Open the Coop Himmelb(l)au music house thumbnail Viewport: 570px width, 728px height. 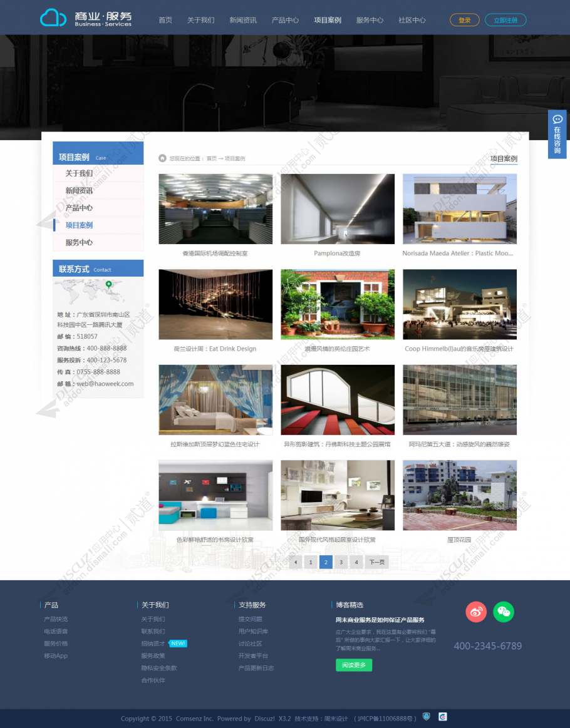click(460, 305)
